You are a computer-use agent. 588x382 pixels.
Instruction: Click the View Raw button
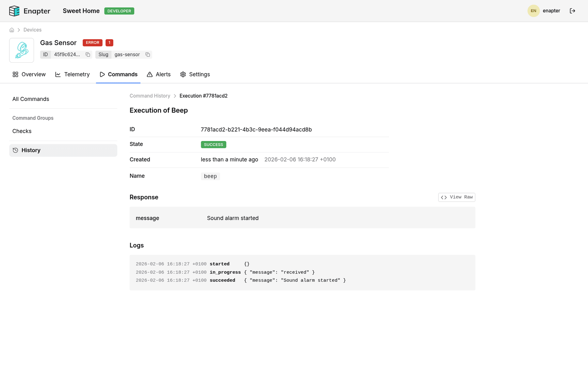(456, 197)
